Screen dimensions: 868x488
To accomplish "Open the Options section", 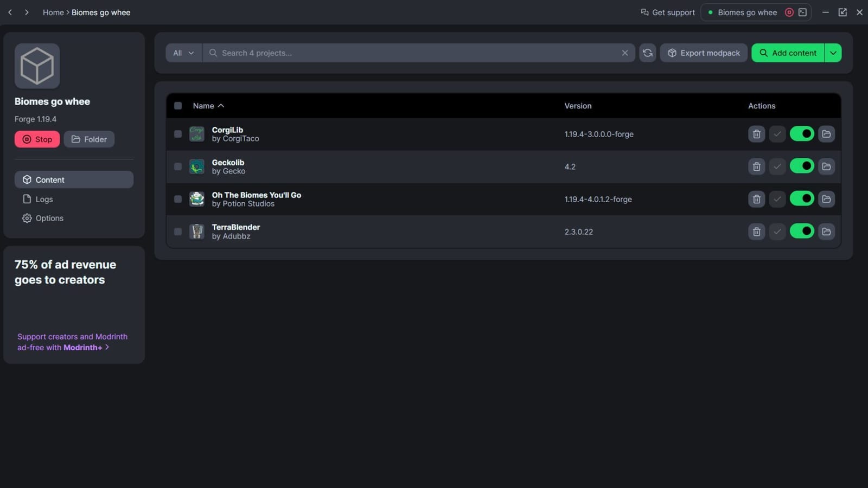I will tap(49, 218).
